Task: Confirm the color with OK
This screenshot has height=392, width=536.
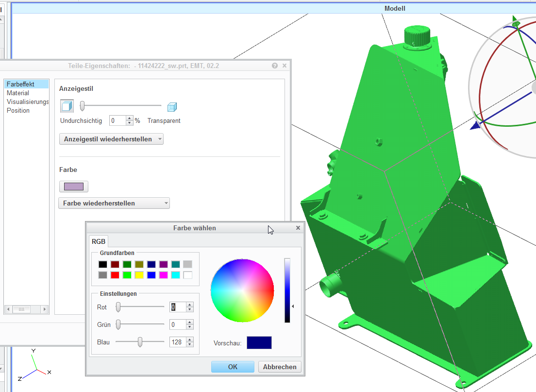Action: 233,367
